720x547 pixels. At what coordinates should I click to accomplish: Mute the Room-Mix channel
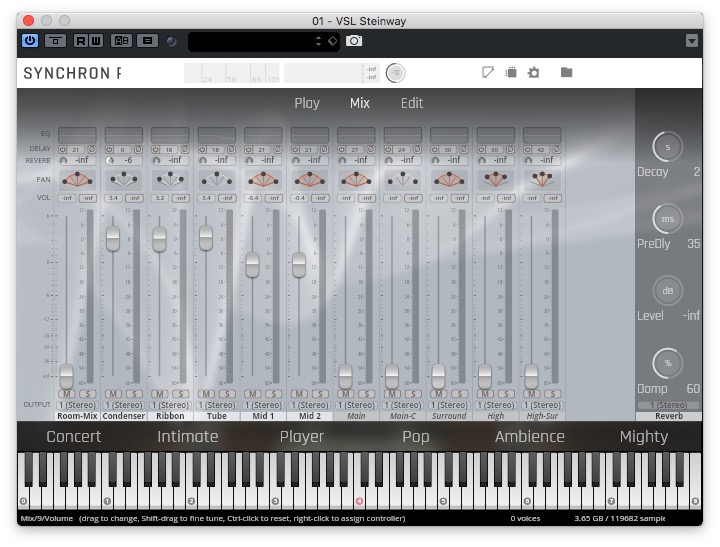pos(67,394)
